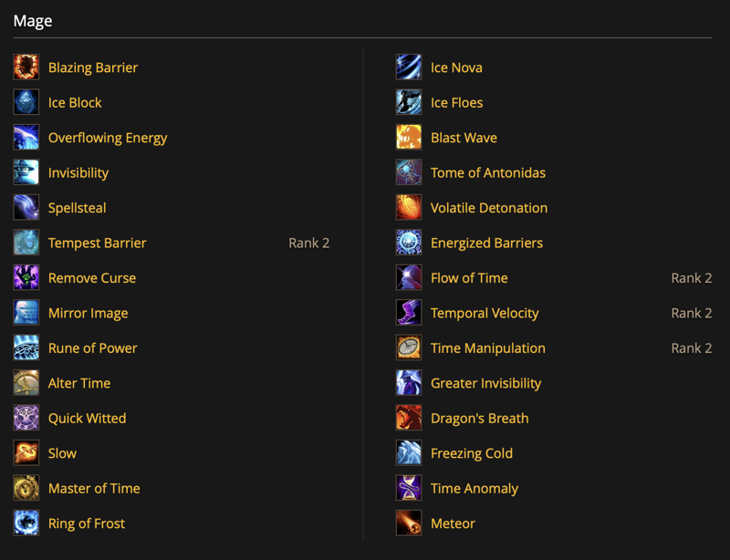This screenshot has width=730, height=560.
Task: Click the Ice Block icon
Action: 26,102
